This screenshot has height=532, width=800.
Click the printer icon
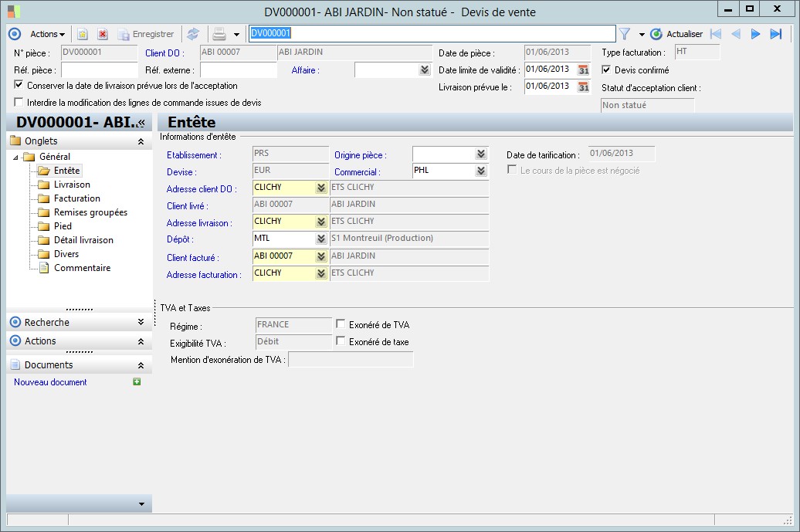[x=219, y=34]
